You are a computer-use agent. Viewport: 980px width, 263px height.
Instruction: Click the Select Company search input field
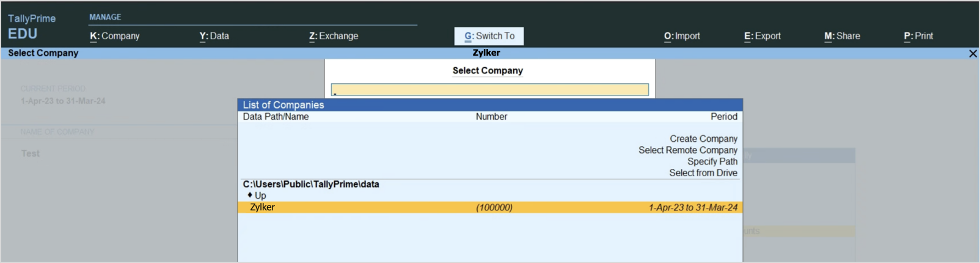click(x=489, y=90)
